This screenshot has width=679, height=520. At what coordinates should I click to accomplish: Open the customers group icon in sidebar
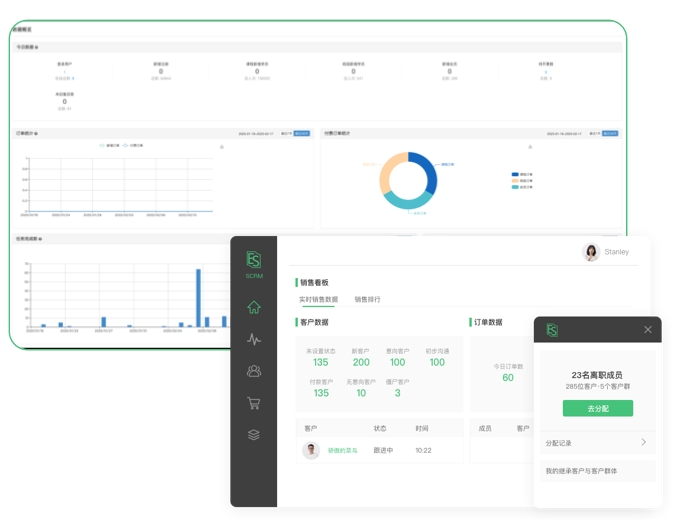(254, 371)
